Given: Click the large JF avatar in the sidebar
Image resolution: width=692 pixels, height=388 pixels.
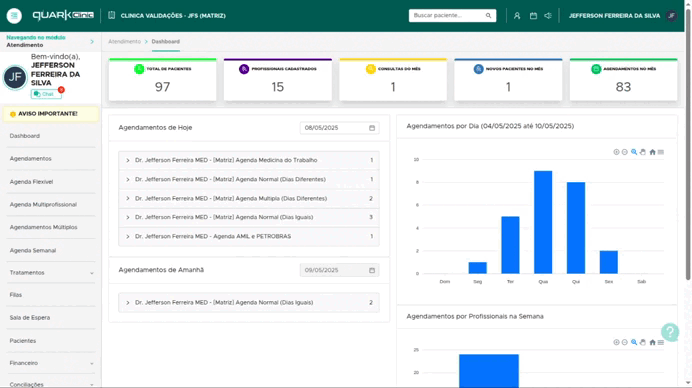Looking at the screenshot, I should [x=15, y=77].
